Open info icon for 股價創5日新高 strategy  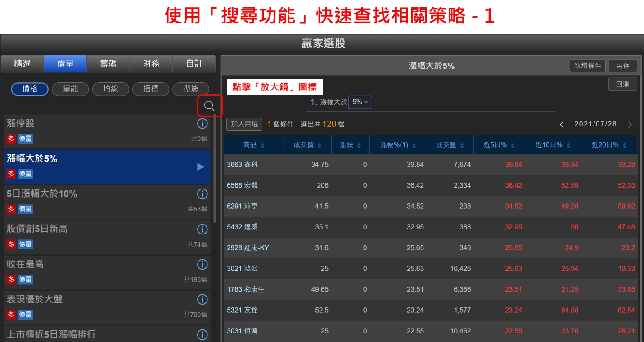point(202,229)
